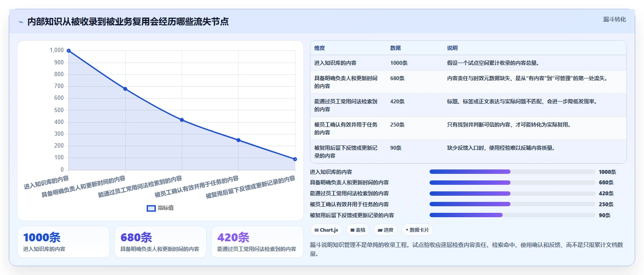Click progress bar for 进入知识库的内容
This screenshot has height=275, width=644.
pos(512,172)
